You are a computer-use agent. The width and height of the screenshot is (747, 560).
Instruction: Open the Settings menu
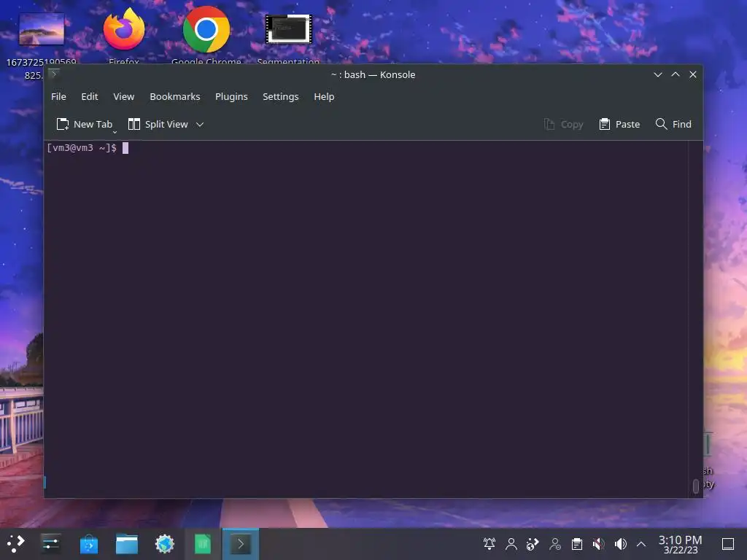pos(281,97)
